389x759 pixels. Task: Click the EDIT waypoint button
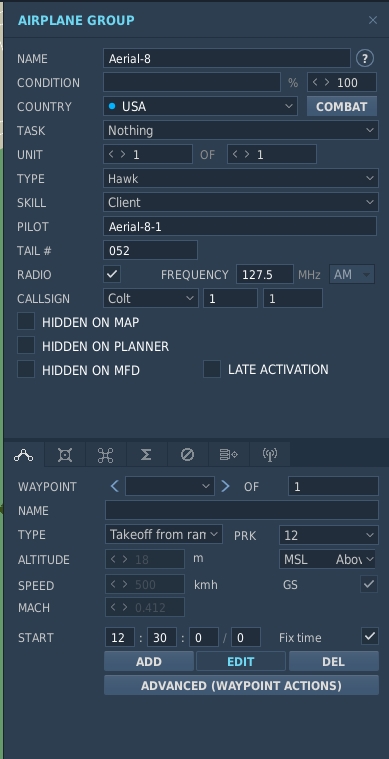[241, 661]
